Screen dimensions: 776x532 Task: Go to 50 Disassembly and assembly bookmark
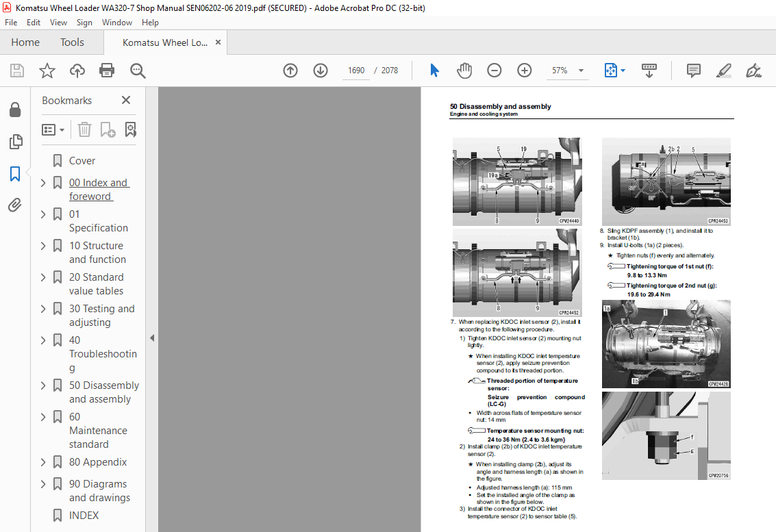click(x=104, y=392)
